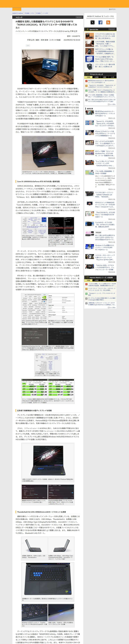Open the X (Twitter) follow icon

92,23
